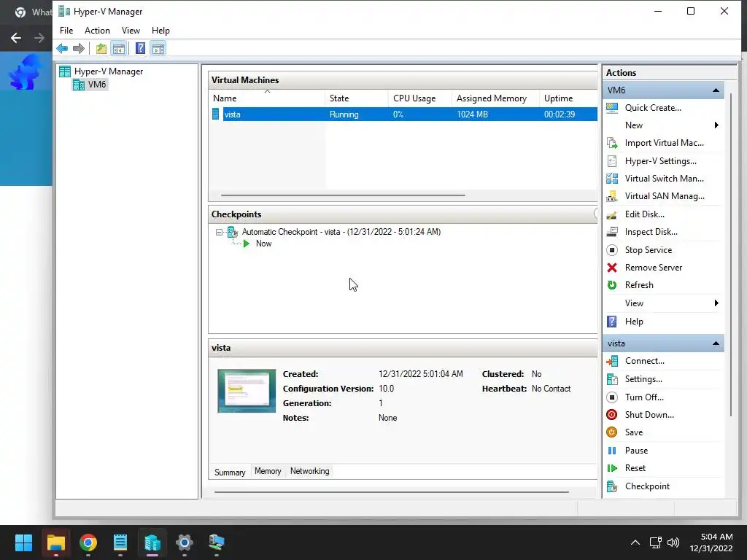Switch to the Memory tab
747x560 pixels.
268,472
